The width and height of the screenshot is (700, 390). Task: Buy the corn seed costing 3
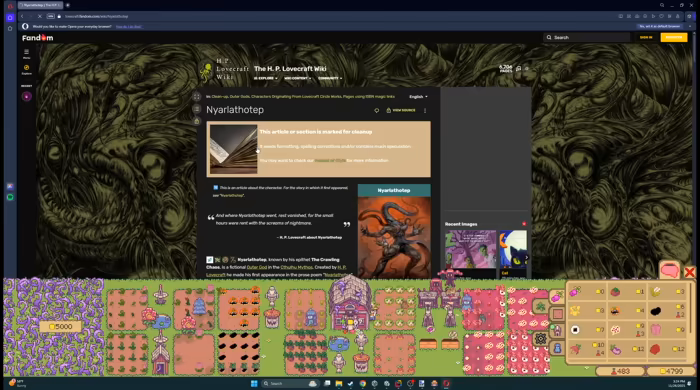point(667,292)
